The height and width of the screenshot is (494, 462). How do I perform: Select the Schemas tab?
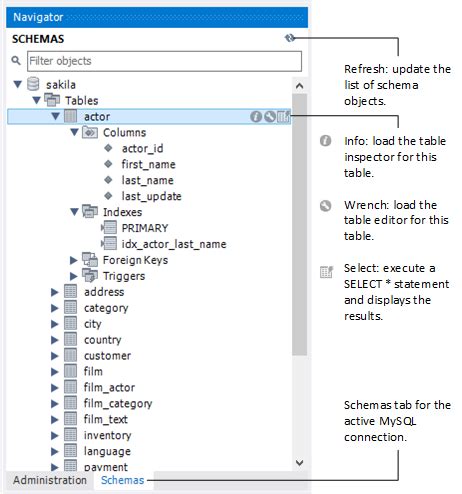tap(123, 480)
